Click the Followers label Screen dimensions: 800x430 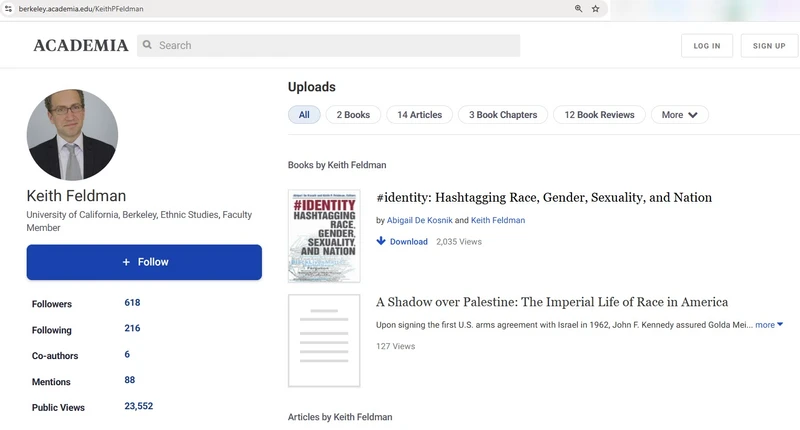pyautogui.click(x=52, y=304)
